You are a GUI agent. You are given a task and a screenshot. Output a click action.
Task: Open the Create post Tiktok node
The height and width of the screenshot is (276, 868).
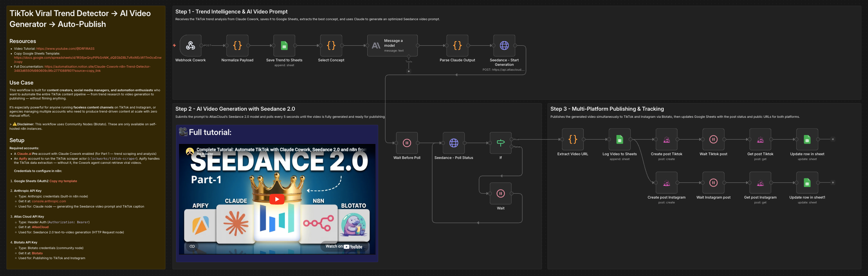coord(667,139)
